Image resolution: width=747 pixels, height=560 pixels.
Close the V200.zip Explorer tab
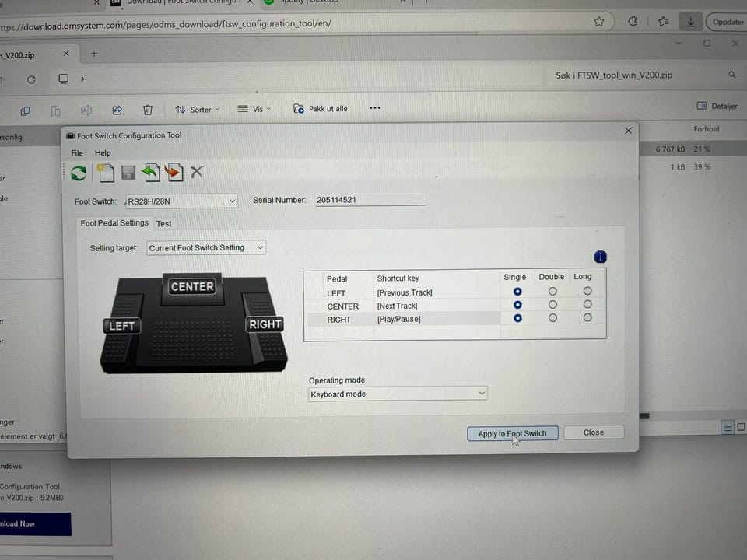66,54
